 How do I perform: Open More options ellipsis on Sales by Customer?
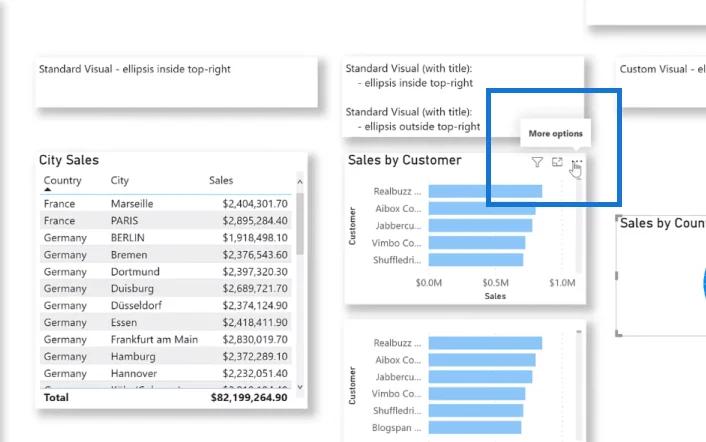point(577,161)
